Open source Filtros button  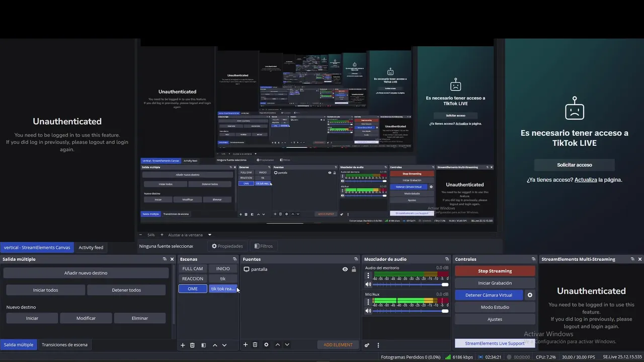264,246
